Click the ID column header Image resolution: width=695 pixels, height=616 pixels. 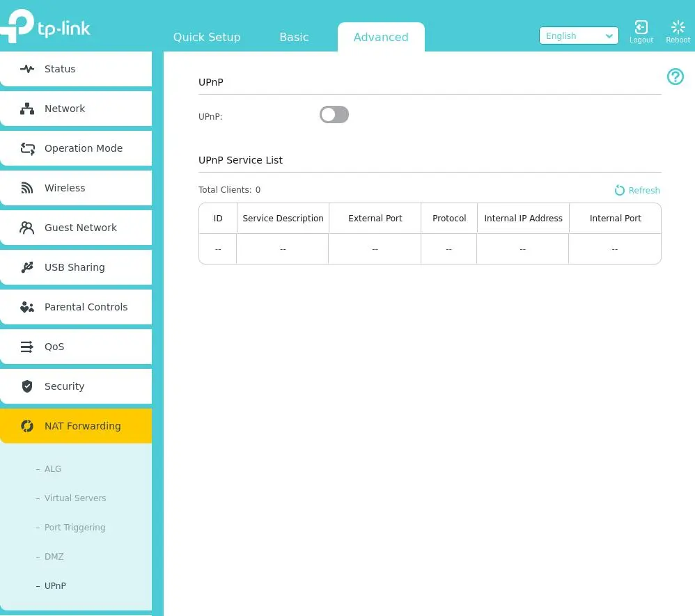(218, 218)
